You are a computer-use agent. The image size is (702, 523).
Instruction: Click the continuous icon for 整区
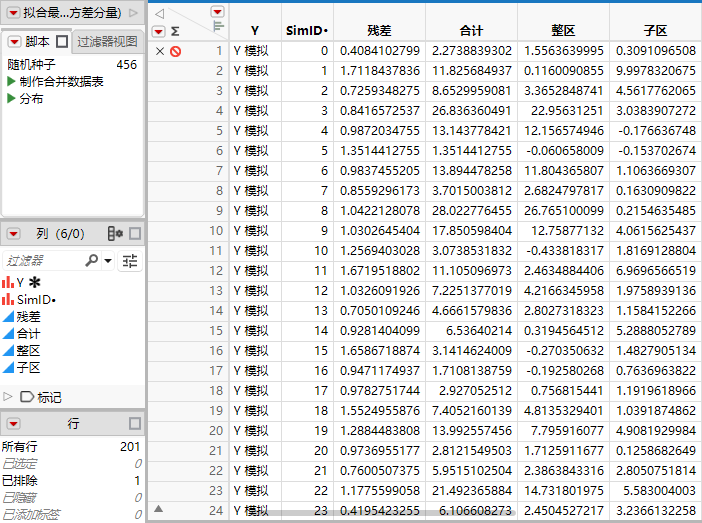tap(8, 351)
